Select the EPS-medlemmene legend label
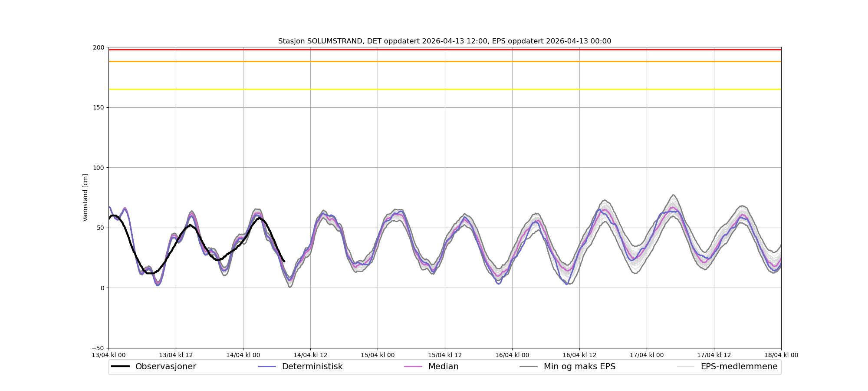 click(x=739, y=367)
